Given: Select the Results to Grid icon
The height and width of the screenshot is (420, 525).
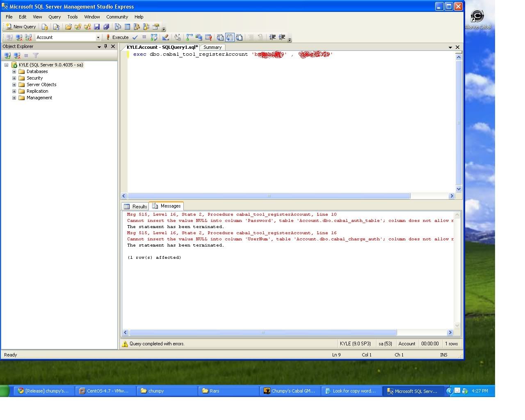Looking at the screenshot, I should (230, 37).
